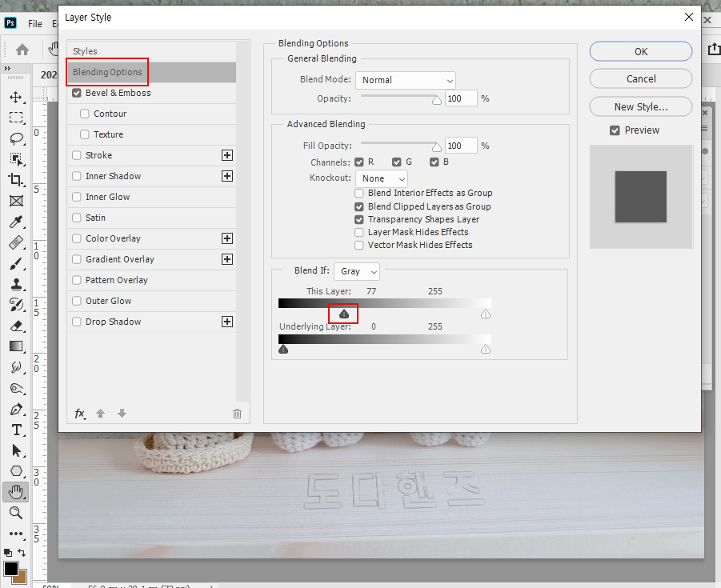
Task: Select the Hand tool in toolbar
Action: [16, 492]
